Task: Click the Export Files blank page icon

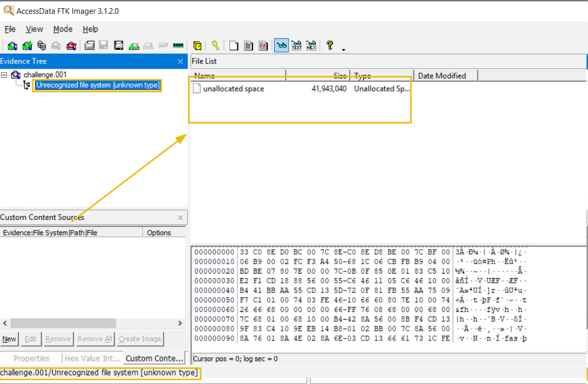Action: click(x=234, y=46)
